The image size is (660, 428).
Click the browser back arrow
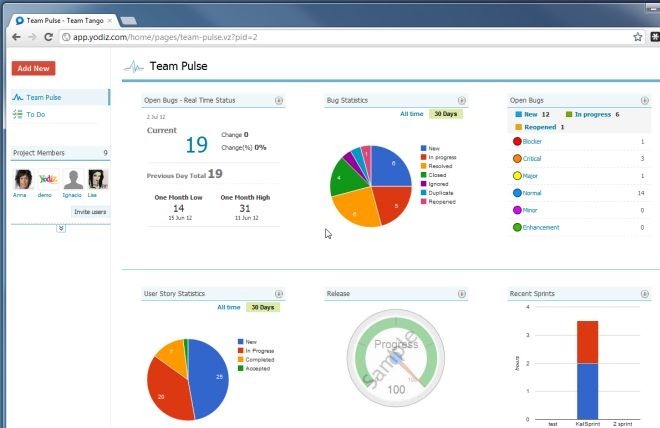(16, 37)
